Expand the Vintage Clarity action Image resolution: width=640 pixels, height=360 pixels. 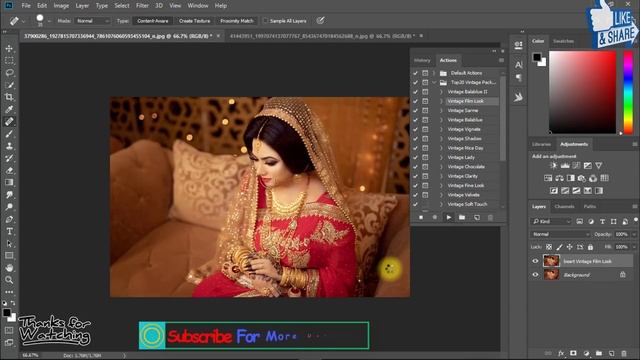tap(441, 176)
